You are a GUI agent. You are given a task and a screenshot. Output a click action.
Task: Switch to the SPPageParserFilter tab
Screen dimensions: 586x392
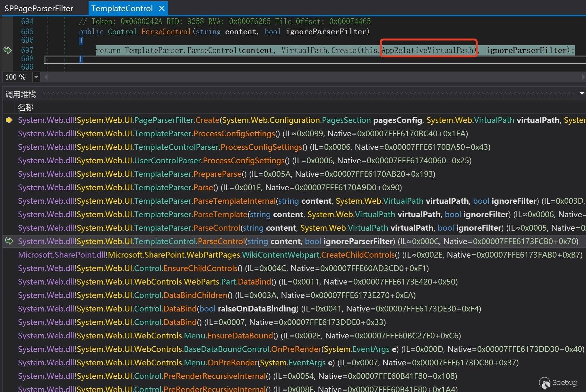(x=39, y=8)
